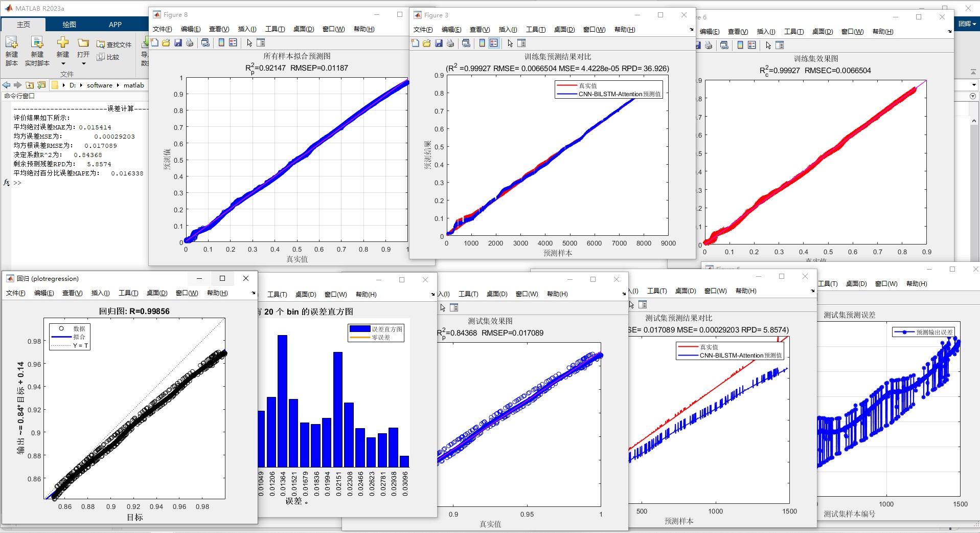
Task: Toggle Insert Legend in Figure 6 toolbar
Action: click(x=752, y=45)
